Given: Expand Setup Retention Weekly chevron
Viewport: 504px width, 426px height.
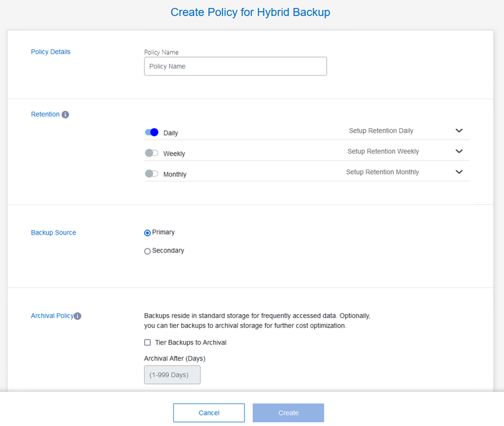Looking at the screenshot, I should (x=459, y=152).
